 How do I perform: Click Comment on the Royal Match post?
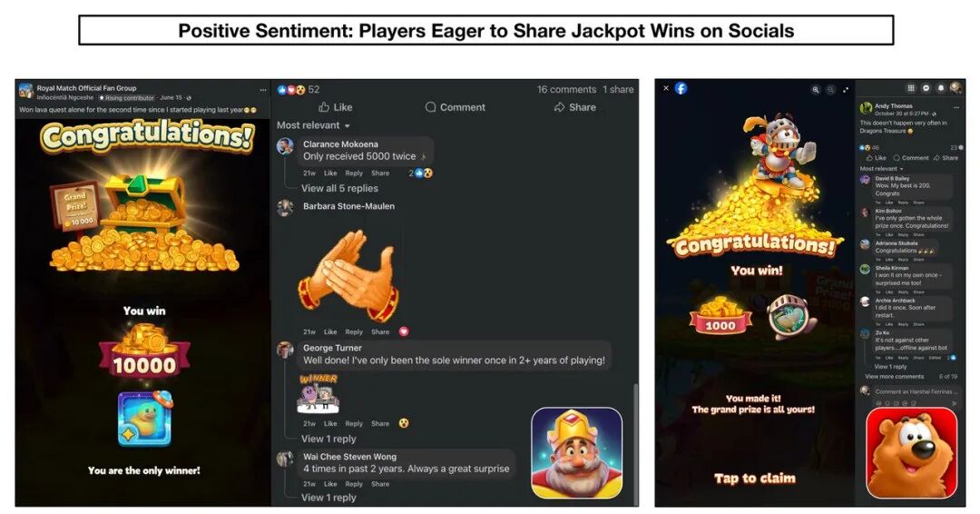(455, 107)
